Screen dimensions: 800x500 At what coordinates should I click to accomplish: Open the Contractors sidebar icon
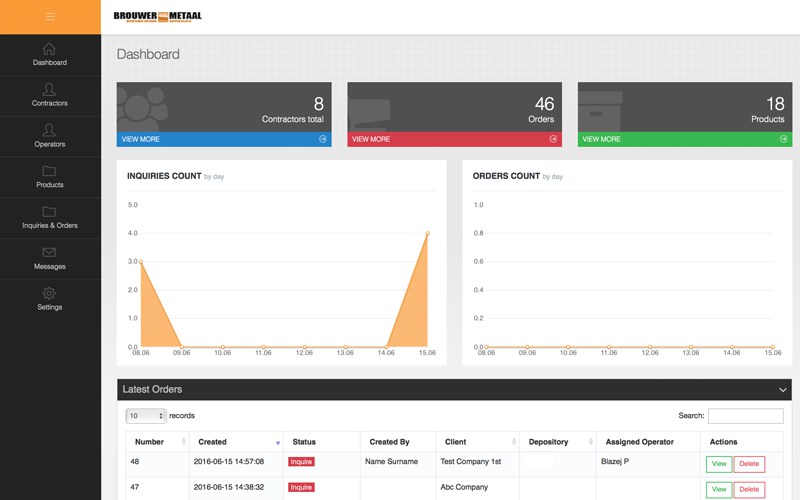50,90
